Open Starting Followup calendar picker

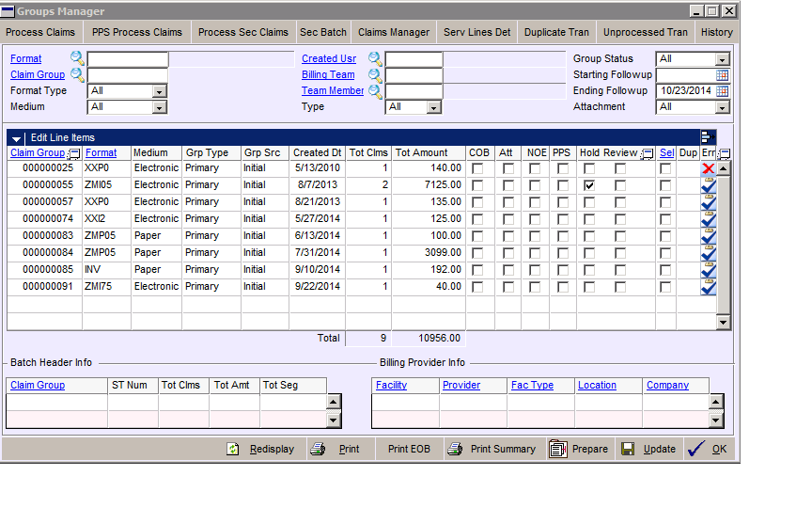click(722, 75)
